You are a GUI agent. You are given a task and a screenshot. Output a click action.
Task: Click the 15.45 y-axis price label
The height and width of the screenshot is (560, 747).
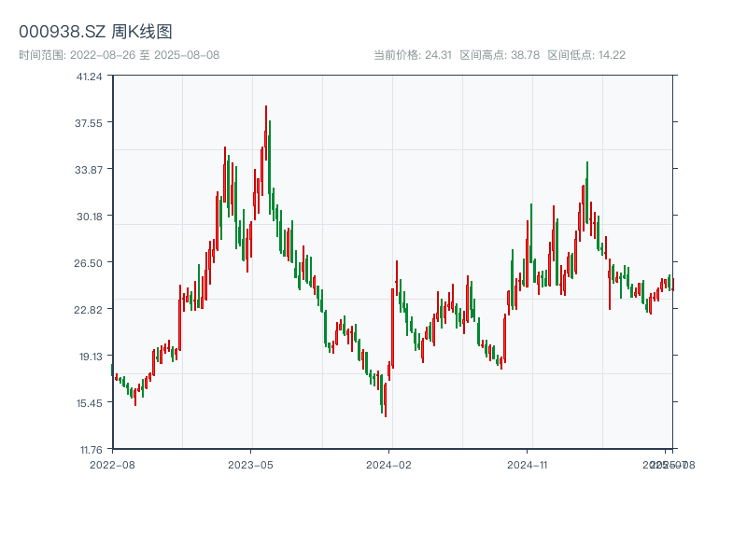pos(90,403)
